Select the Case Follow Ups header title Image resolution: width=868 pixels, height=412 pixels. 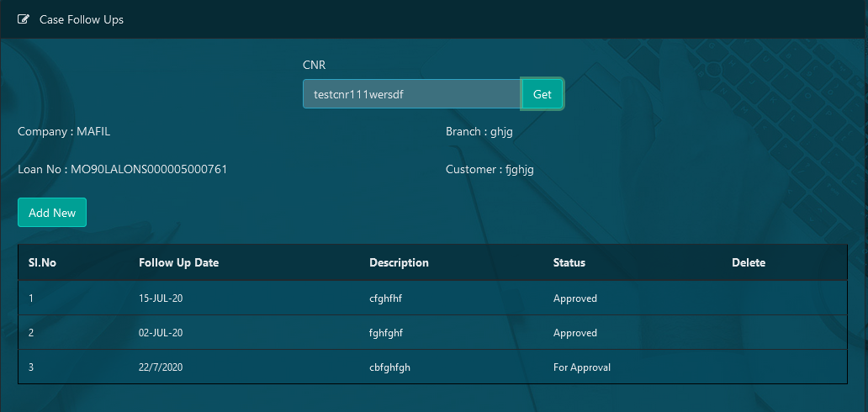[82, 19]
